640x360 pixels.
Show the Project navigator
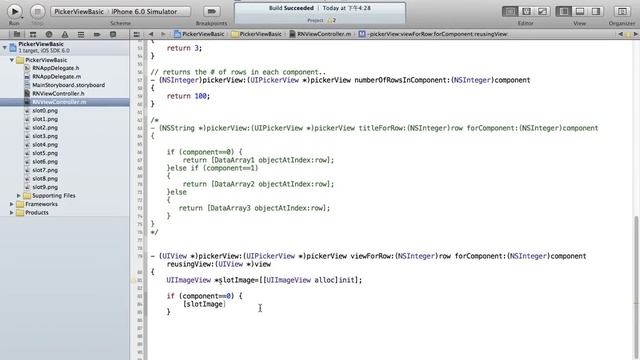17,34
